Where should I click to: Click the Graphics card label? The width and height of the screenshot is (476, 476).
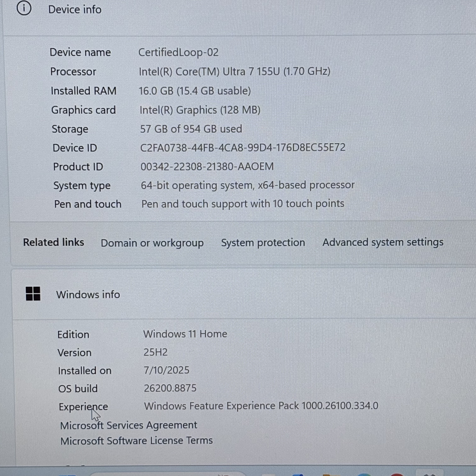pyautogui.click(x=84, y=110)
